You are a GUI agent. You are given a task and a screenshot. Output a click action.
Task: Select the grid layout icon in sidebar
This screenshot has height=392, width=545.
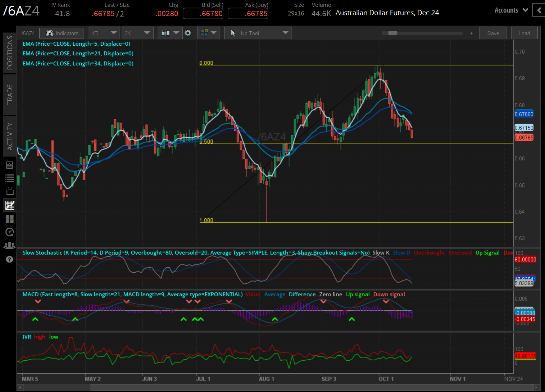point(10,219)
